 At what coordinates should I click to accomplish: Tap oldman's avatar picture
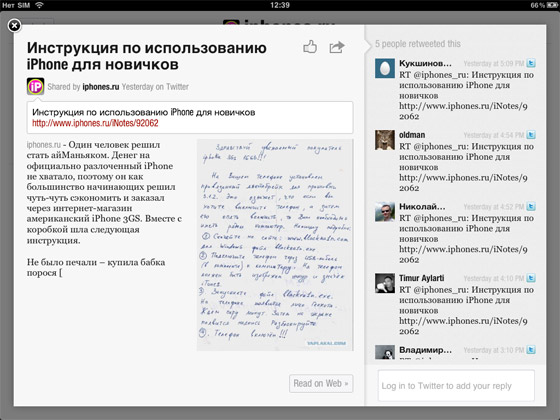pyautogui.click(x=385, y=140)
